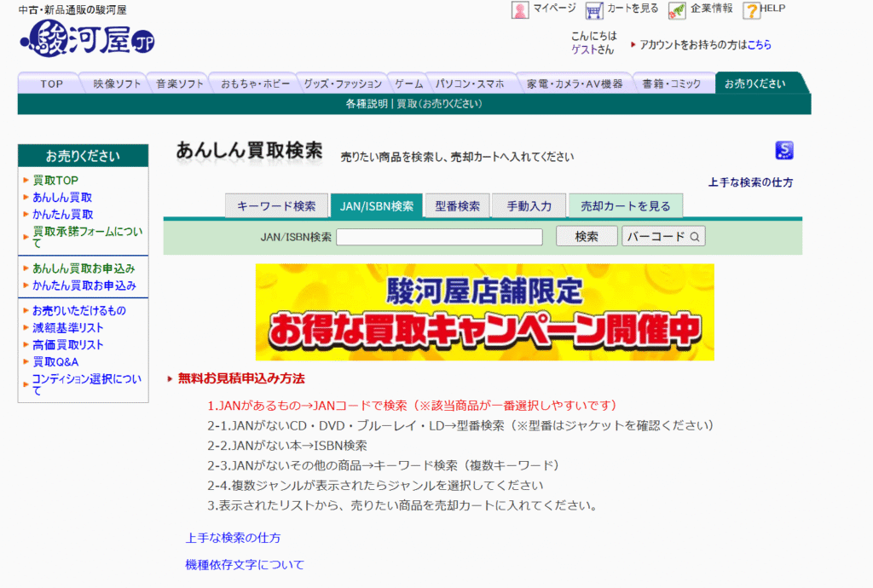Image resolution: width=873 pixels, height=588 pixels.
Task: Click the shopping cart icon in header
Action: point(594,10)
